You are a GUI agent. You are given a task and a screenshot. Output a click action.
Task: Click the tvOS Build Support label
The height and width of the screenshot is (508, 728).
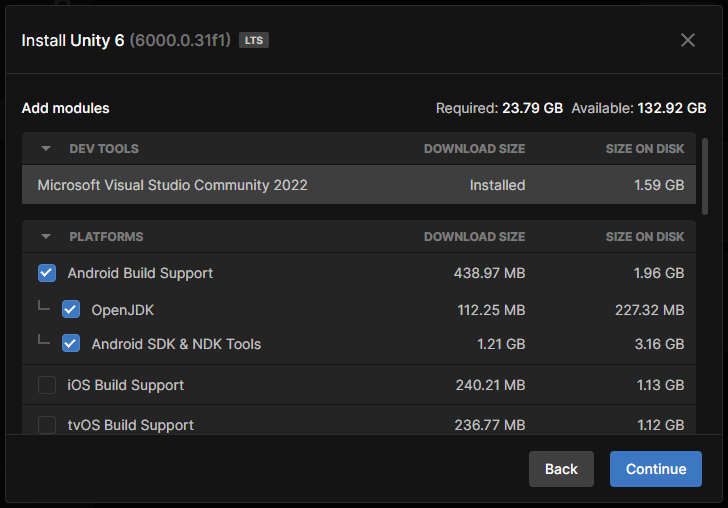click(x=131, y=425)
